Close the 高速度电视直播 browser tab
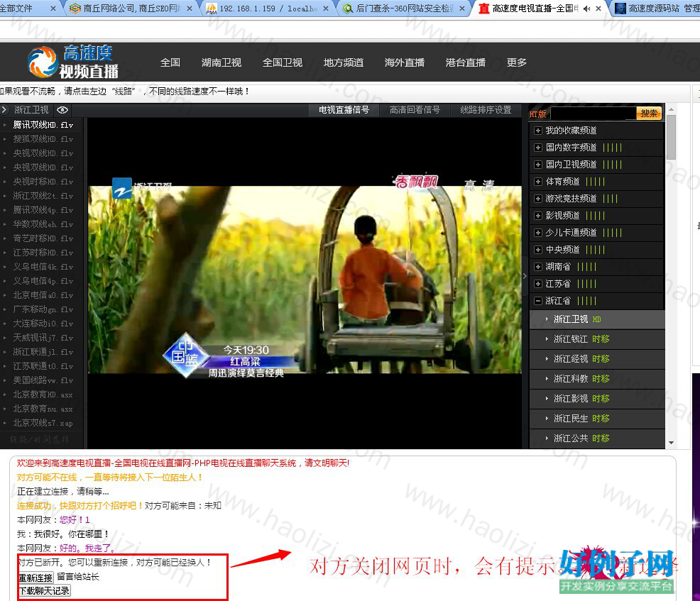700x601 pixels. point(598,9)
